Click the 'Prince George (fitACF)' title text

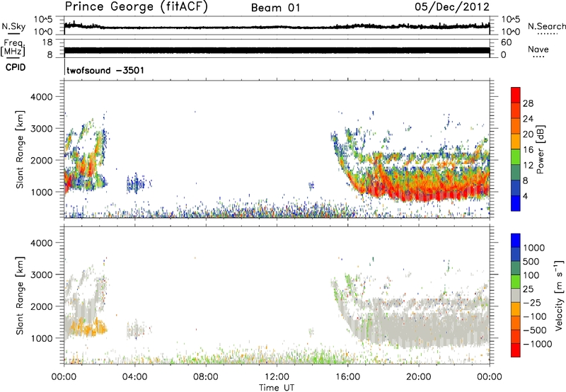point(137,7)
